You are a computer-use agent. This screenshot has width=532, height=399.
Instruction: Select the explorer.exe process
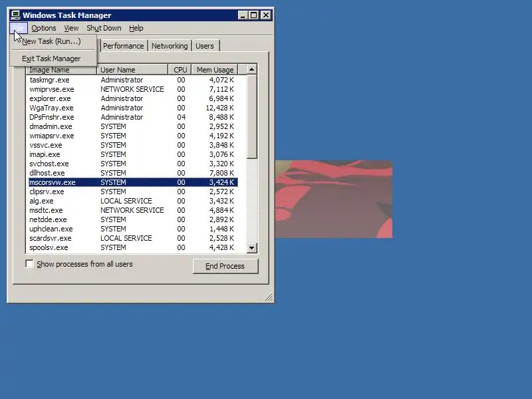pos(133,98)
